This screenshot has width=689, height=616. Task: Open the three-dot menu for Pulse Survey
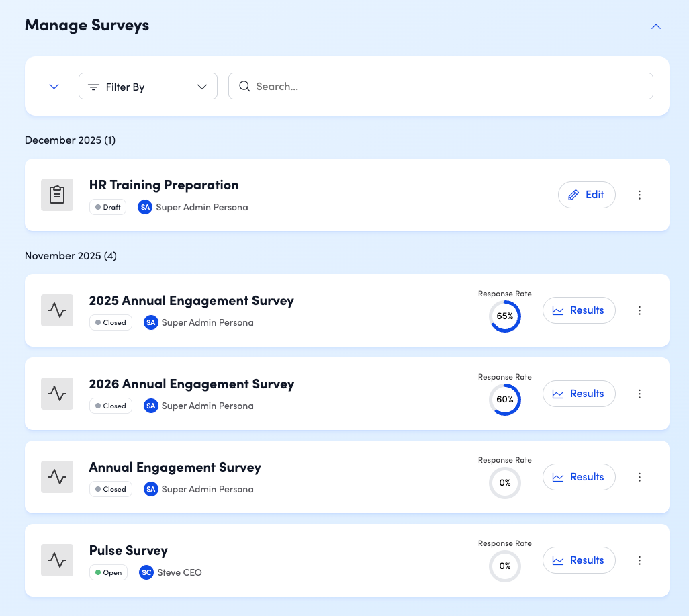(639, 560)
